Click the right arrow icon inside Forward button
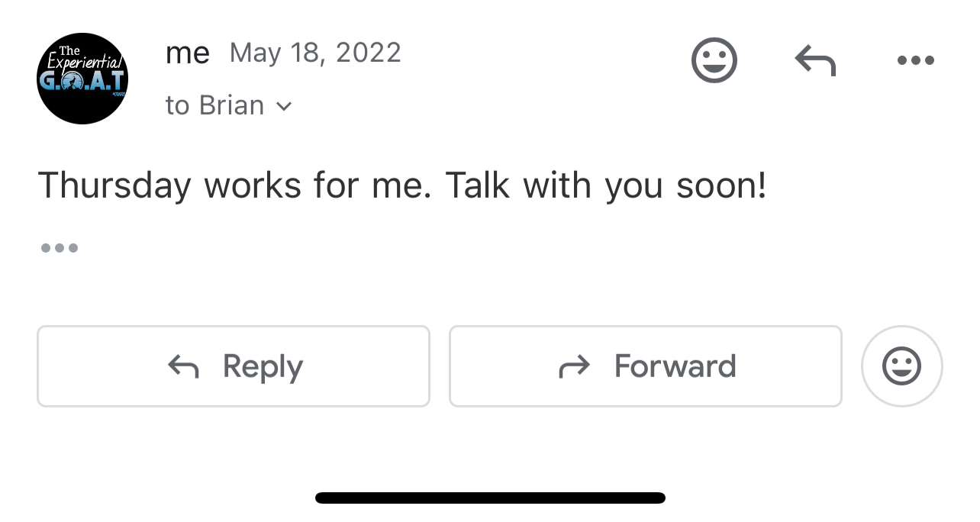Screen dimensions: 980x522 [575, 367]
